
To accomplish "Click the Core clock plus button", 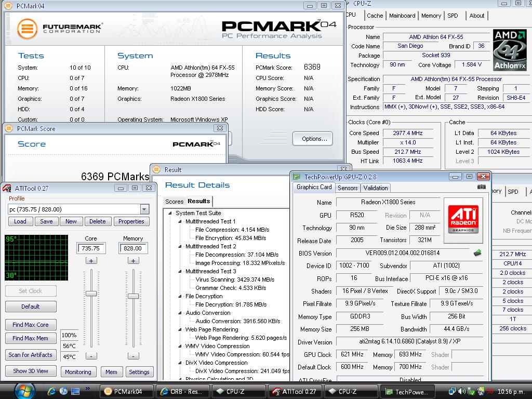I will [x=91, y=261].
